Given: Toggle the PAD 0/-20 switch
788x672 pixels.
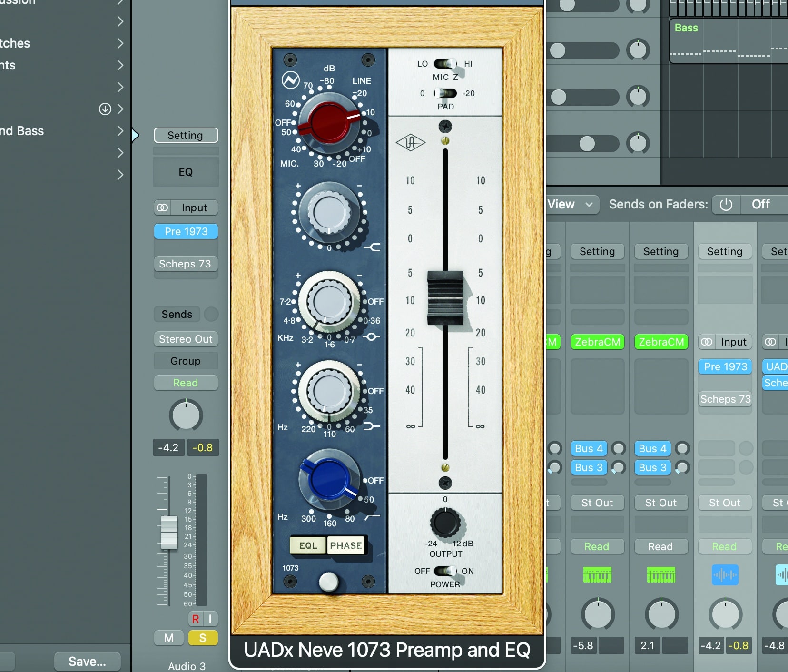Looking at the screenshot, I should (445, 93).
